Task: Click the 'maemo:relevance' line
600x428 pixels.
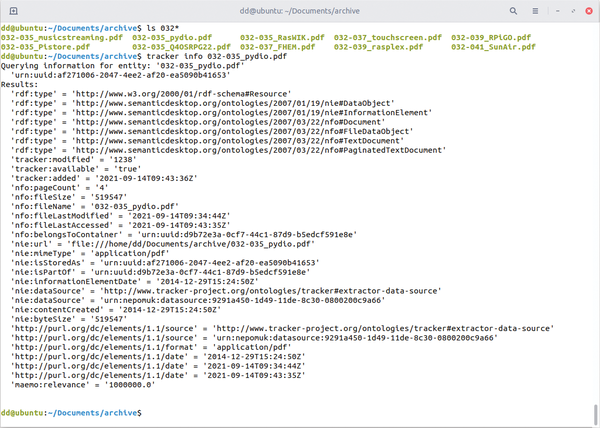Action: coord(83,385)
